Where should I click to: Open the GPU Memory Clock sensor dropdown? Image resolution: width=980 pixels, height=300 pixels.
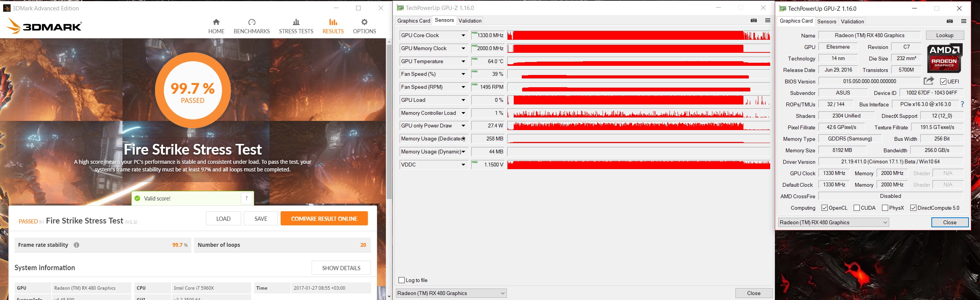(463, 48)
